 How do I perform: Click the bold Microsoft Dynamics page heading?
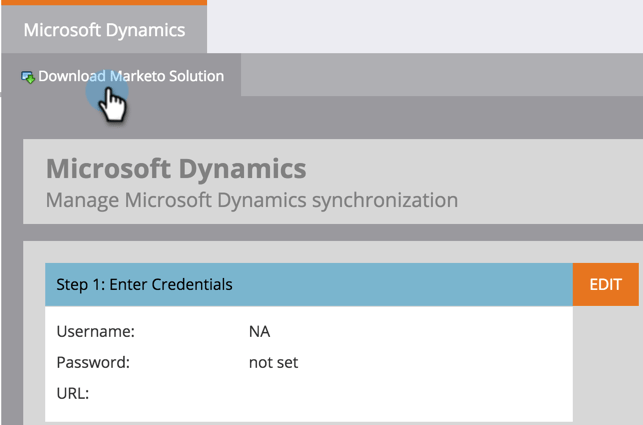[176, 167]
